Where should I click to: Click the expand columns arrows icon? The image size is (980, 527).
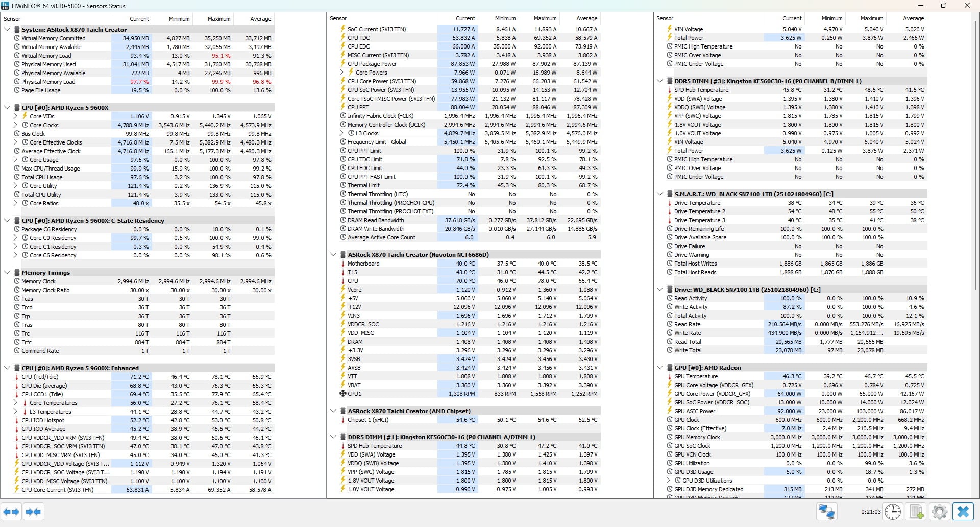(11, 512)
